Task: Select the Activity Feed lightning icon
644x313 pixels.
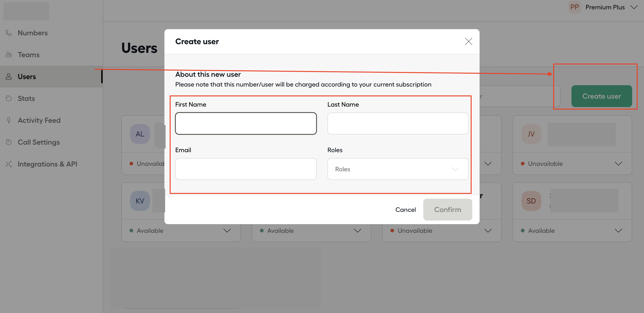Action: click(8, 120)
